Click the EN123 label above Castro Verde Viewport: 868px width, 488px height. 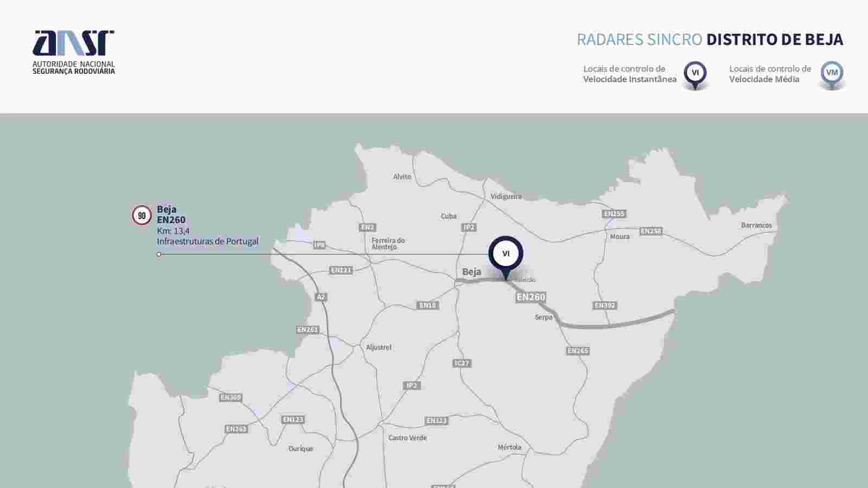(436, 421)
